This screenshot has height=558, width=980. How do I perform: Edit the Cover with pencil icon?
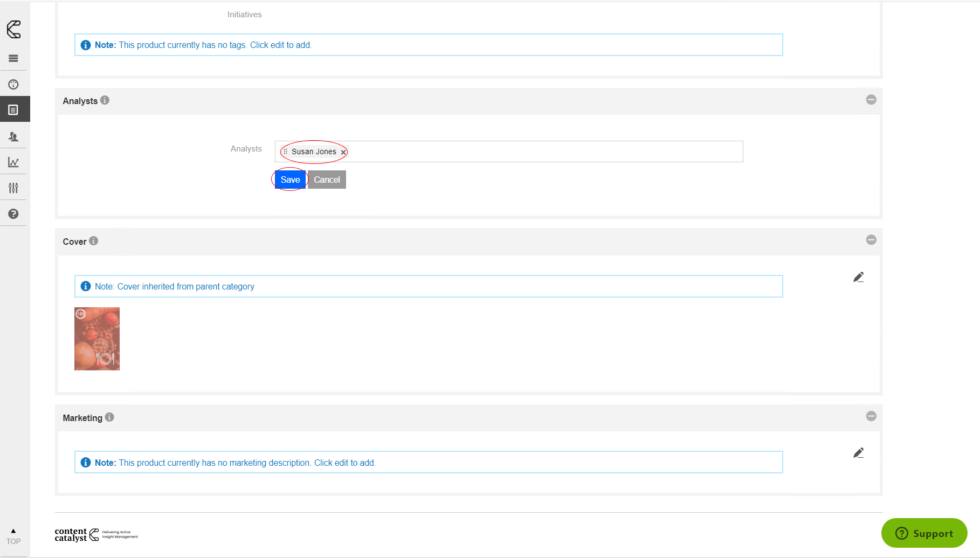858,277
